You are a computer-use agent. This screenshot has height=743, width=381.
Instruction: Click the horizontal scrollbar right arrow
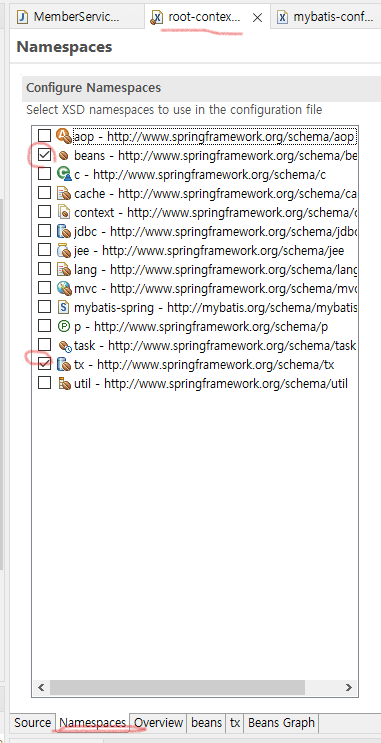(x=349, y=687)
